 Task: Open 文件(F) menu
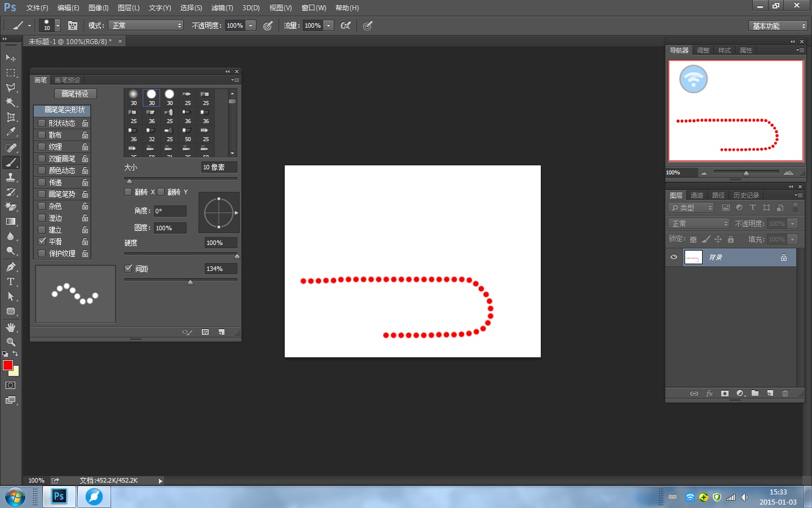(x=37, y=8)
